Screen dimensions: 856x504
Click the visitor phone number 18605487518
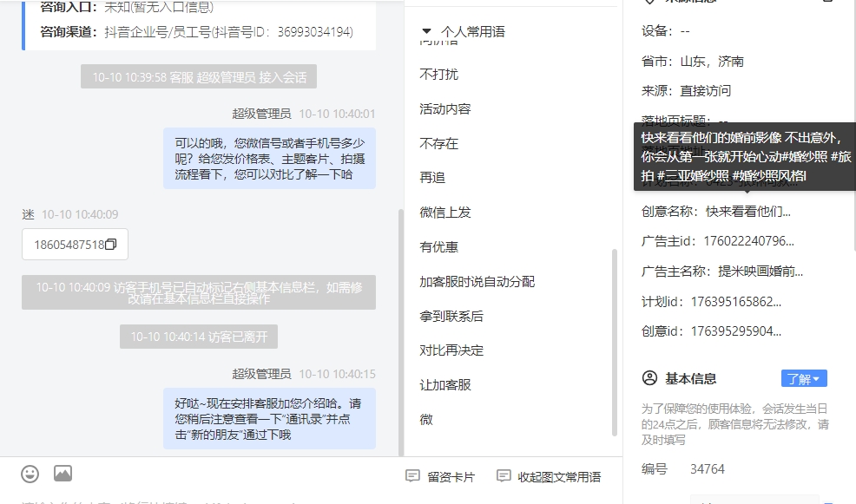69,245
